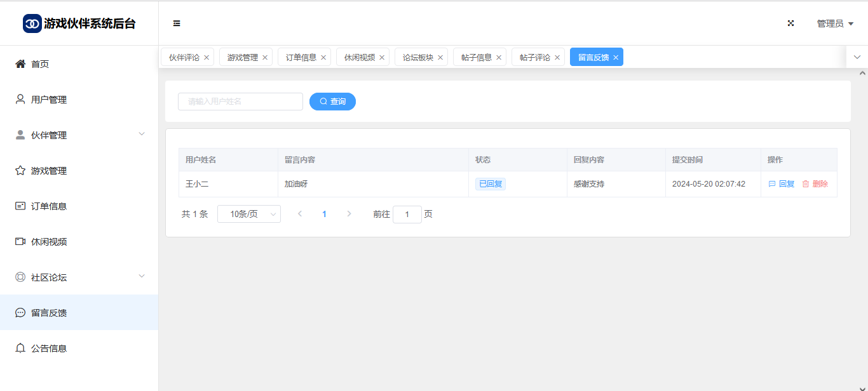This screenshot has width=868, height=391.
Task: Click the star icon for 游戏管理
Action: point(20,171)
